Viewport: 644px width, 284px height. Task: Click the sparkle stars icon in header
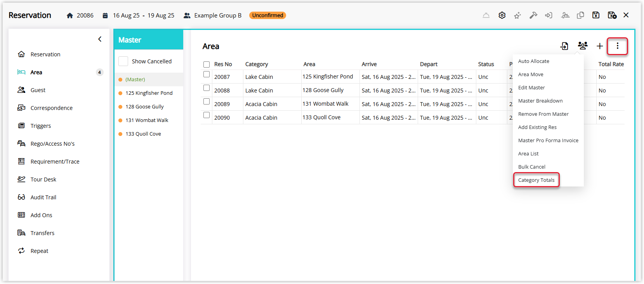click(517, 15)
